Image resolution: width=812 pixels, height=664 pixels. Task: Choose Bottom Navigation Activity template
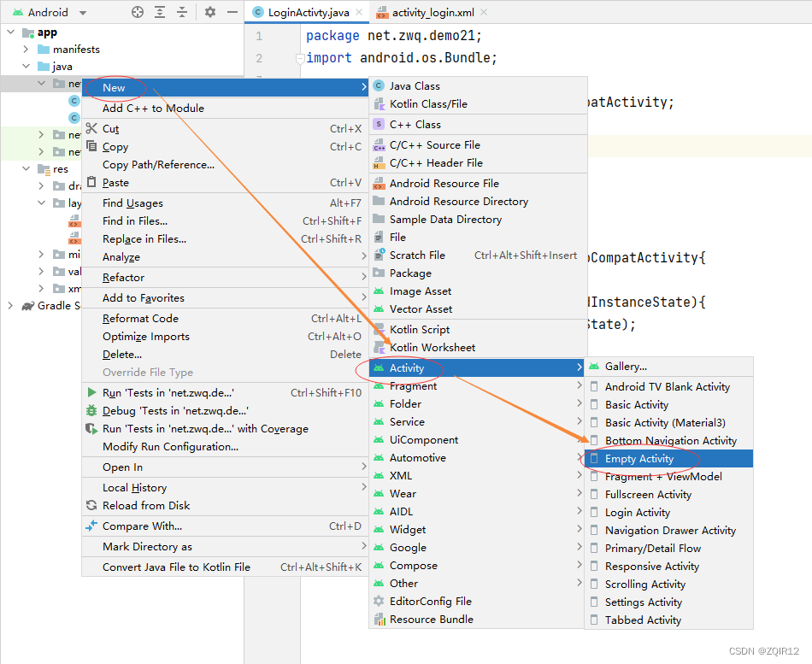(668, 440)
